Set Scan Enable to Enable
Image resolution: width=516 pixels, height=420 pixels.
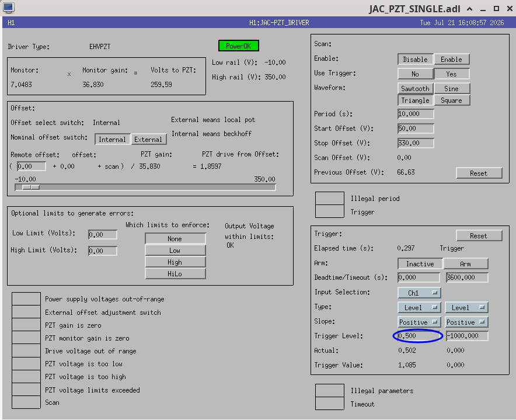pyautogui.click(x=452, y=60)
